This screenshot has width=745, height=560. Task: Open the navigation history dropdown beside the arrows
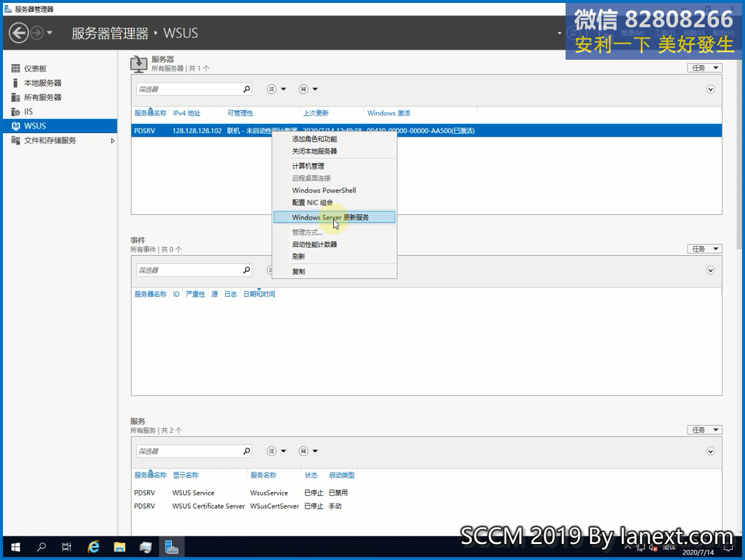(50, 33)
